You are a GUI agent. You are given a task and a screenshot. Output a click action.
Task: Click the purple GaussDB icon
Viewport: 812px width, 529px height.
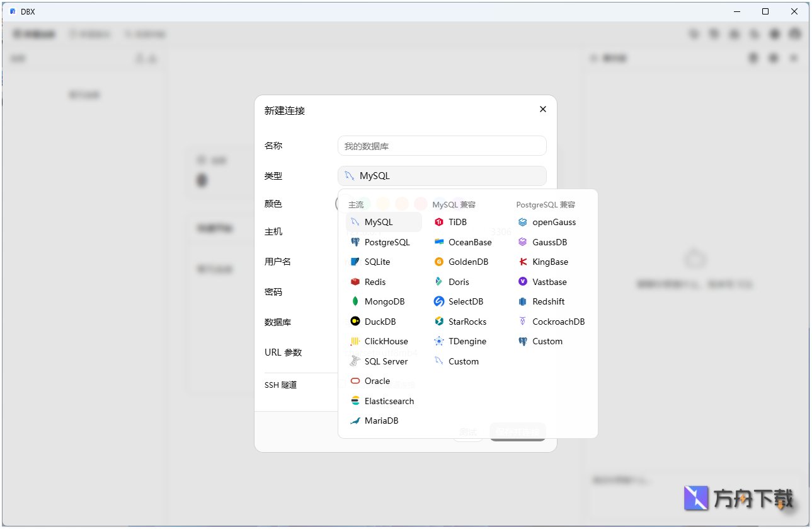(523, 242)
